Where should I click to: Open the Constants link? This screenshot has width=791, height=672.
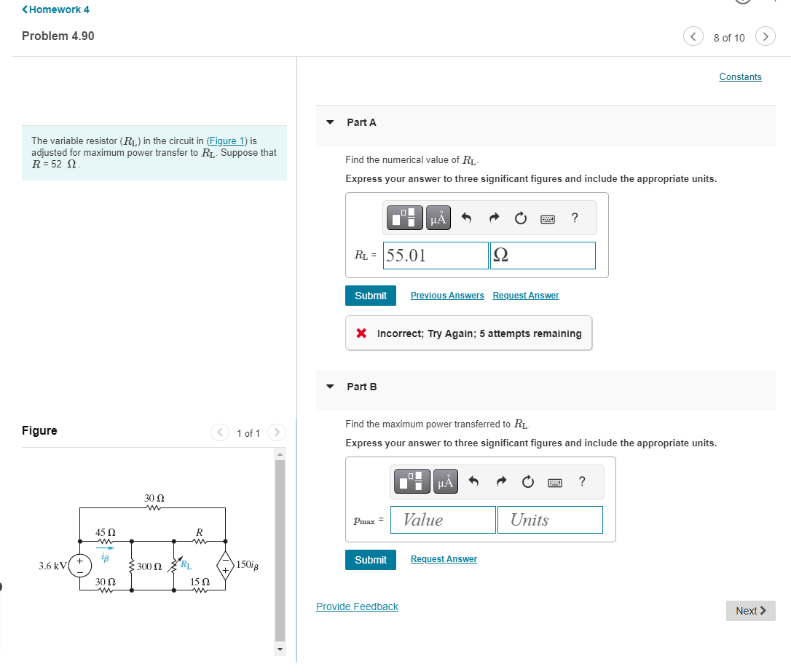pyautogui.click(x=740, y=76)
